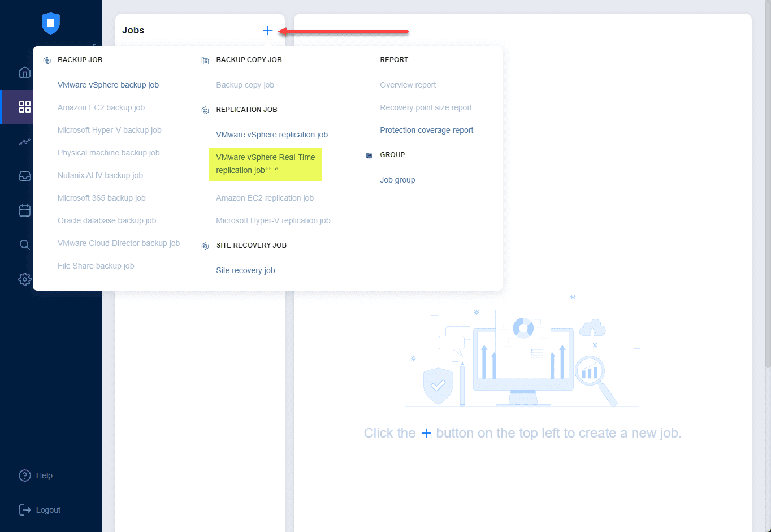The image size is (771, 532).
Task: Click the Help question mark icon
Action: coord(25,475)
